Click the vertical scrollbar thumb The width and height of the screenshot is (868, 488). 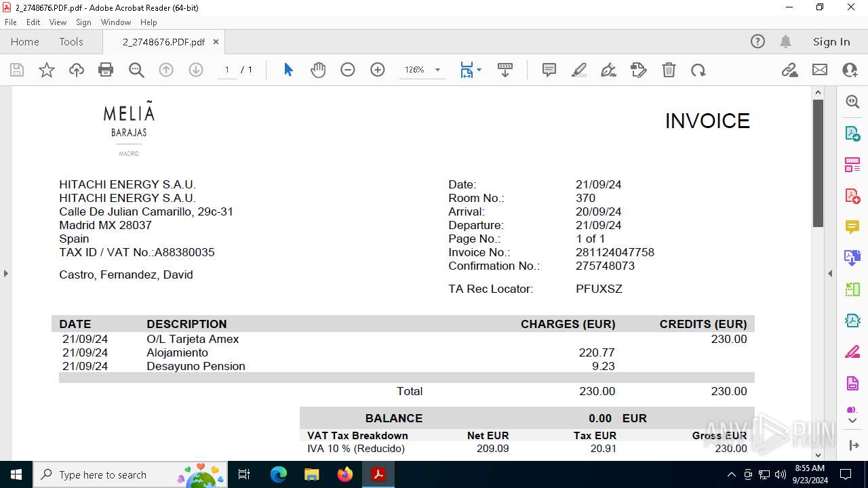(818, 163)
